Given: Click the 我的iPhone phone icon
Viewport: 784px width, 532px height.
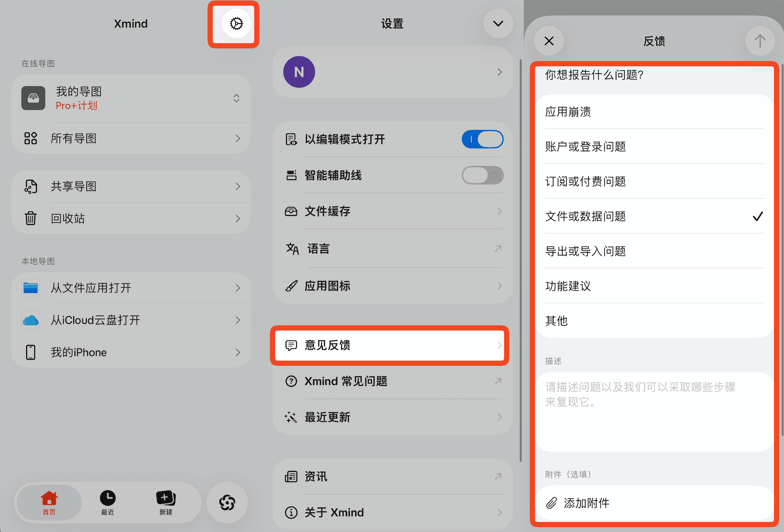Looking at the screenshot, I should 31,352.
